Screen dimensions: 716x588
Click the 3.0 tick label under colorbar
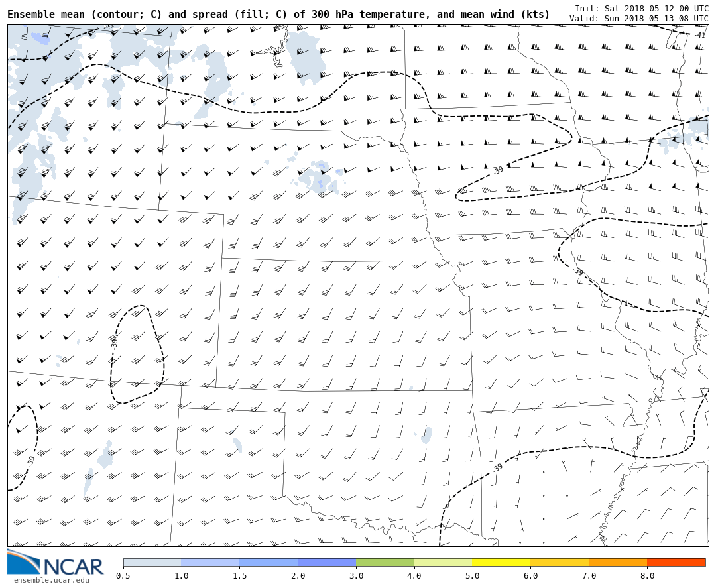point(356,576)
